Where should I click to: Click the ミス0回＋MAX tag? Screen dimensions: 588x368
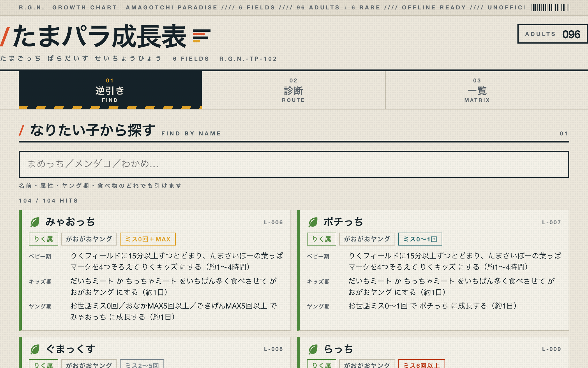point(148,239)
